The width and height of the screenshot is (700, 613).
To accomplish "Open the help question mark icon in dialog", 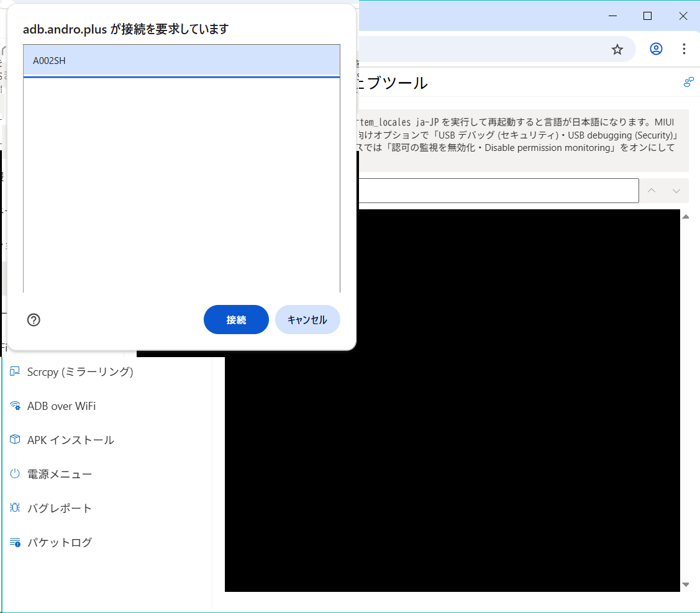I will (x=34, y=320).
